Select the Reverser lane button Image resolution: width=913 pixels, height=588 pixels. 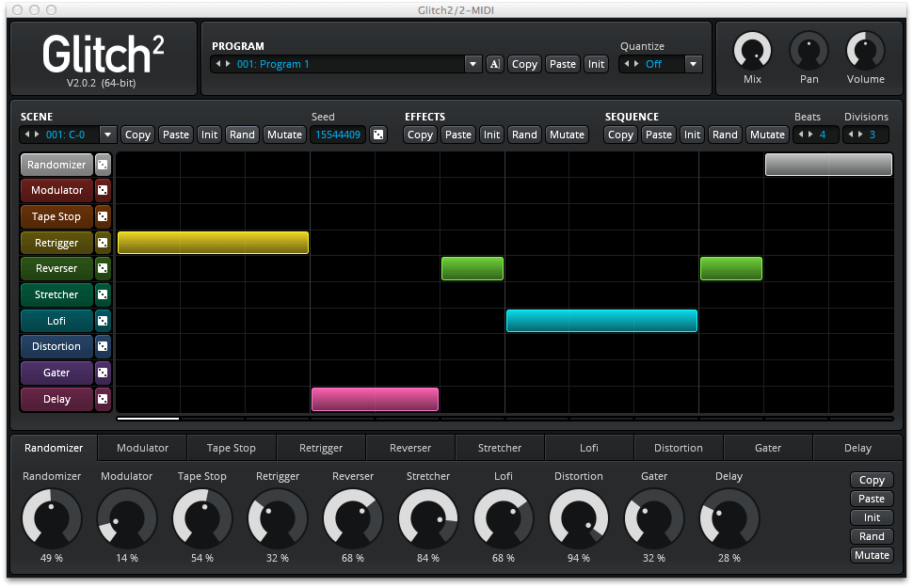click(x=56, y=268)
